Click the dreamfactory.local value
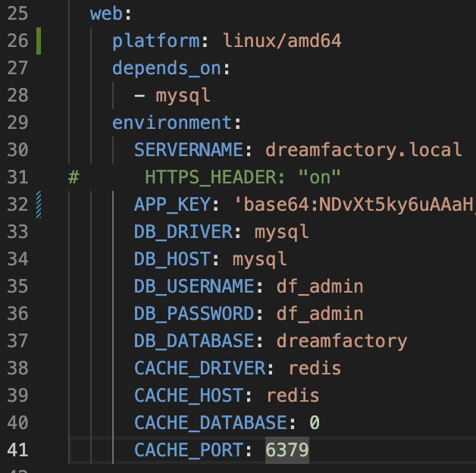This screenshot has width=476, height=473. (364, 149)
